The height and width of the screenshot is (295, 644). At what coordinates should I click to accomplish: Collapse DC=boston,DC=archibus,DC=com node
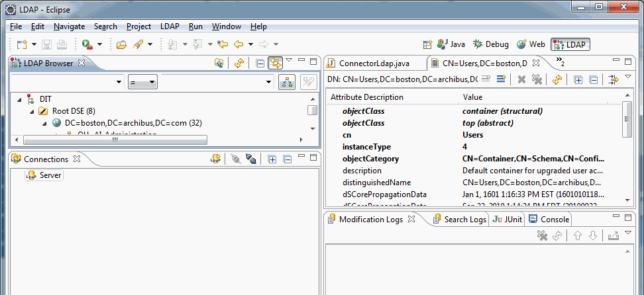[x=45, y=122]
